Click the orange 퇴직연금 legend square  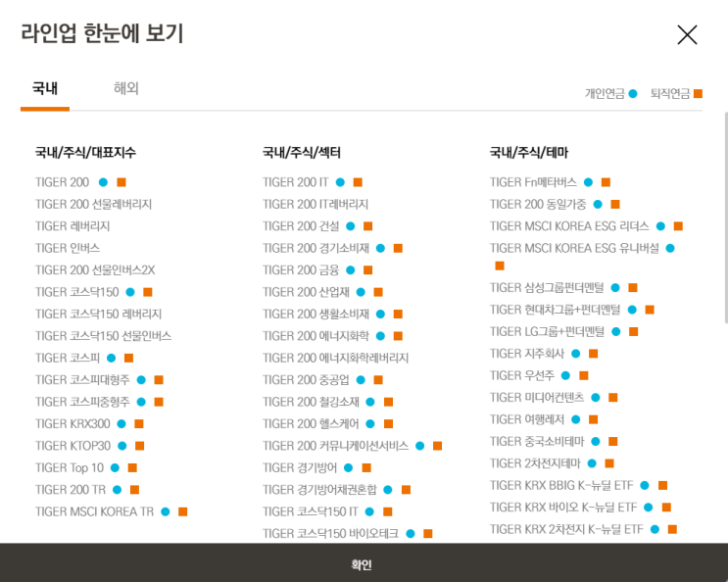click(698, 94)
